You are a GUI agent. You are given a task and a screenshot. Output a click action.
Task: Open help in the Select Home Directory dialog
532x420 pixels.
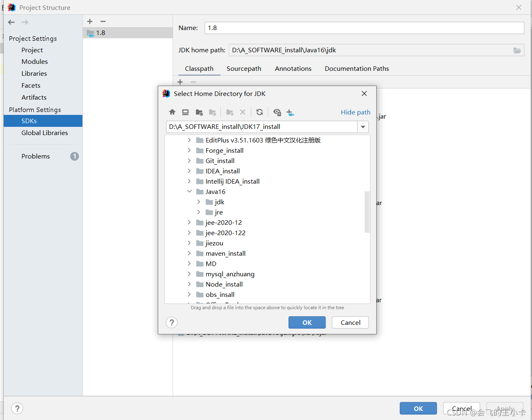172,322
